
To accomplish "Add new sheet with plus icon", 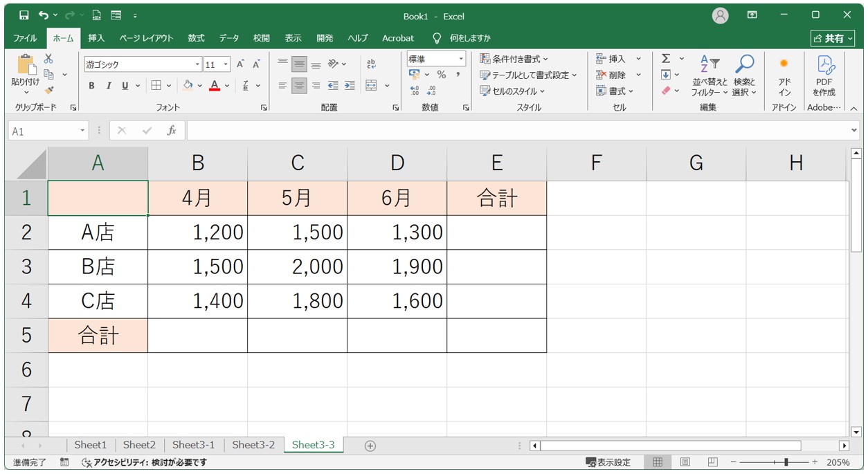I will pyautogui.click(x=370, y=446).
